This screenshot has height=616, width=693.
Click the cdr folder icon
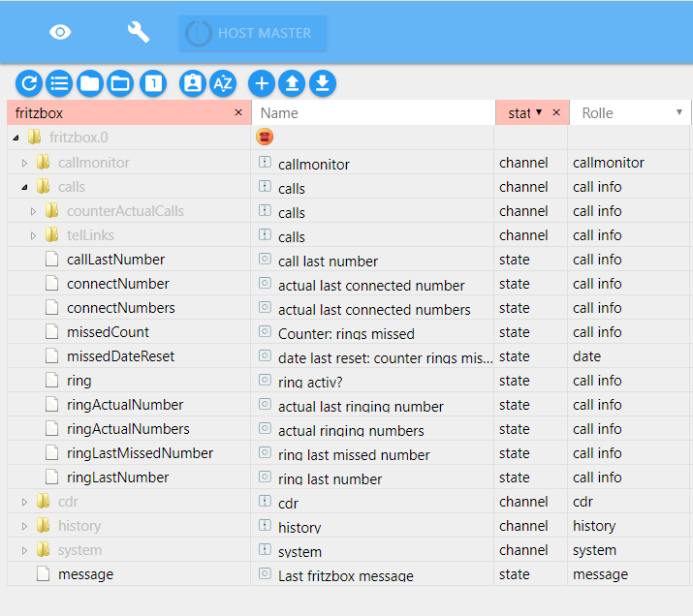click(43, 501)
